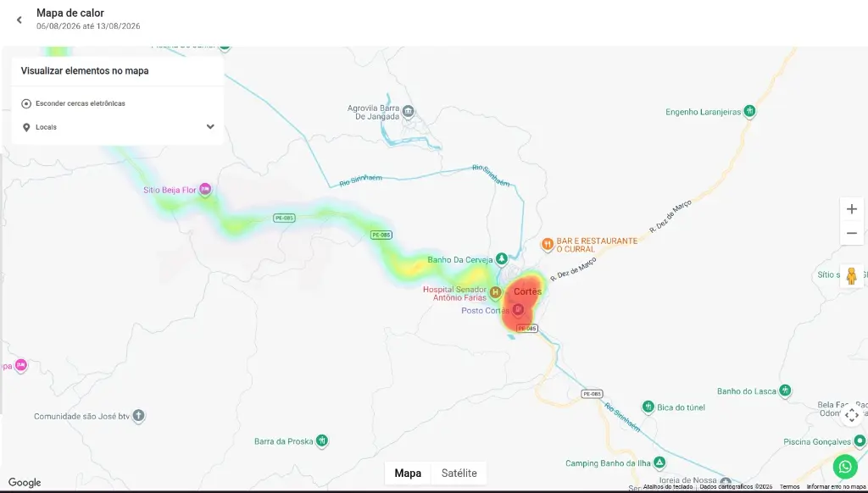
Task: Click the Posto Cortês marker
Action: click(518, 310)
